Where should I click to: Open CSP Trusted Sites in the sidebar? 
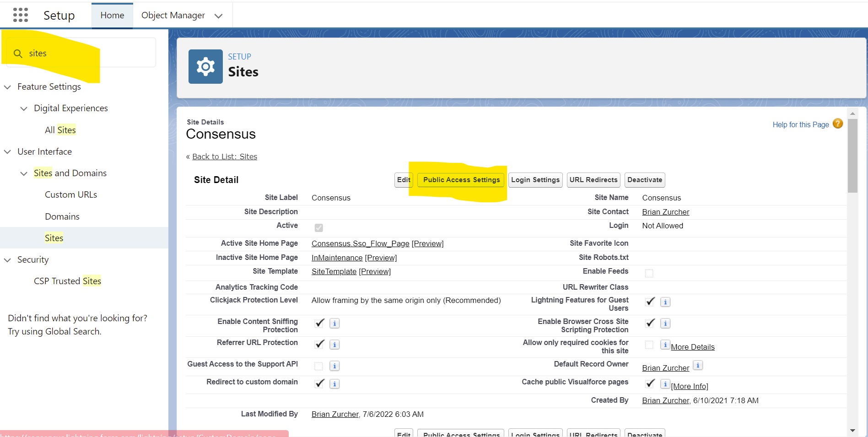(67, 281)
